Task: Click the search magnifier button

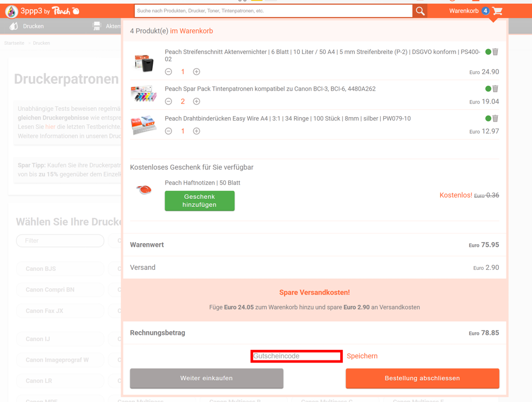Action: coord(420,11)
